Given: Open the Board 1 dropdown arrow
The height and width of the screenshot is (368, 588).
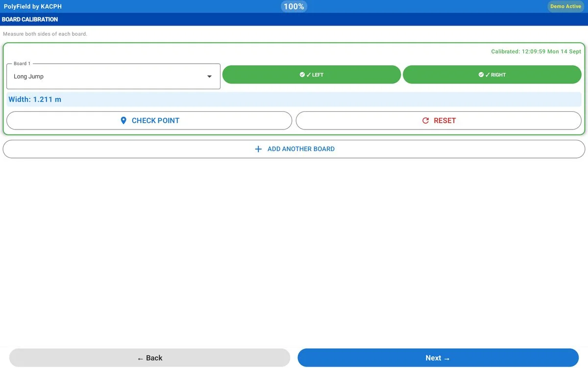Looking at the screenshot, I should coord(209,77).
